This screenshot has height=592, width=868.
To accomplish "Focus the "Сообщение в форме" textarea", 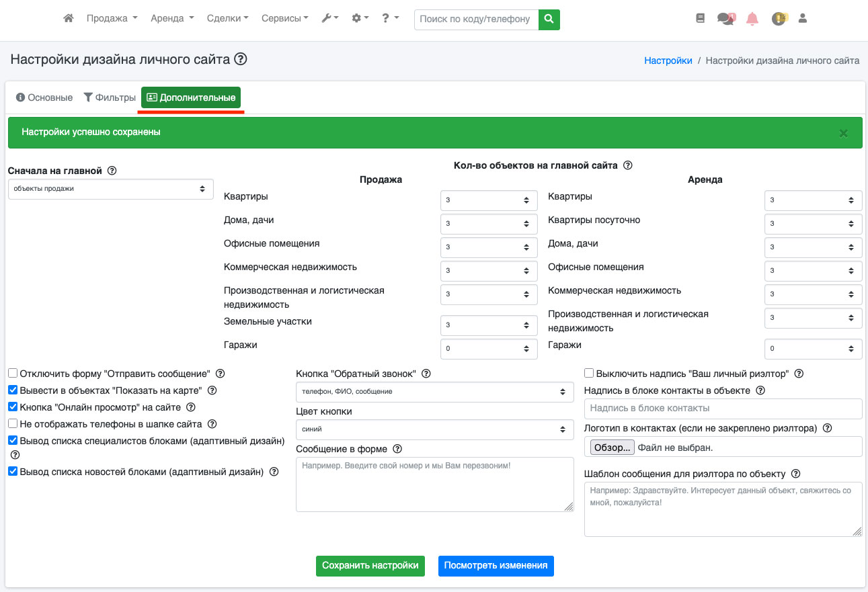I will pos(435,485).
